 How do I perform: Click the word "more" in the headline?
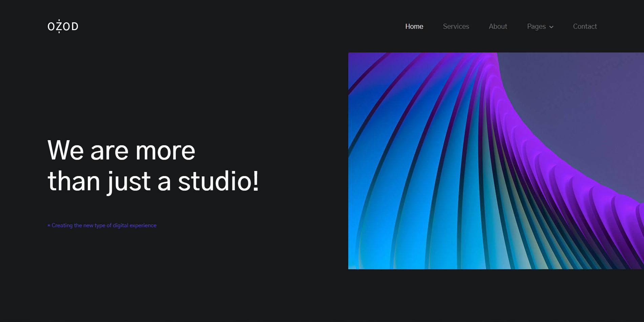165,151
